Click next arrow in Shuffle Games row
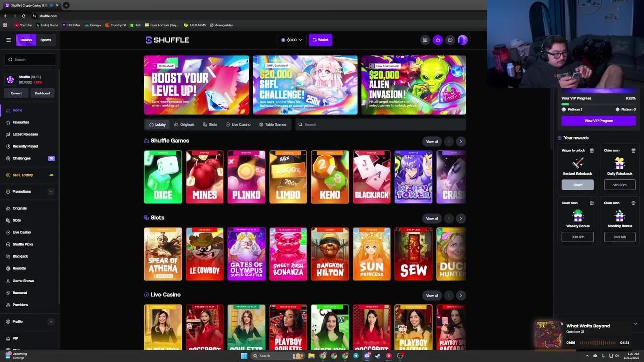The height and width of the screenshot is (362, 644). [x=461, y=142]
